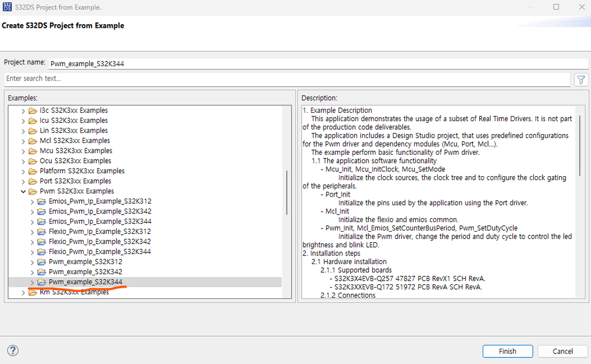Select the Mcu S32K3xx Examples row
This screenshot has height=364, width=591.
(x=76, y=151)
